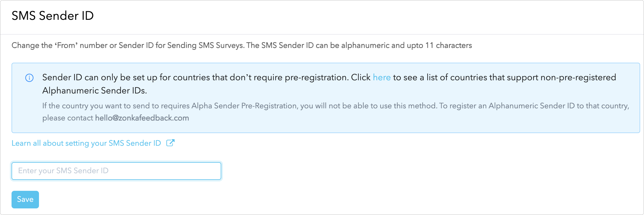This screenshot has height=215, width=644.
Task: Click the 'Alpha Sender Pre-Registration' phrase
Action: pos(244,106)
